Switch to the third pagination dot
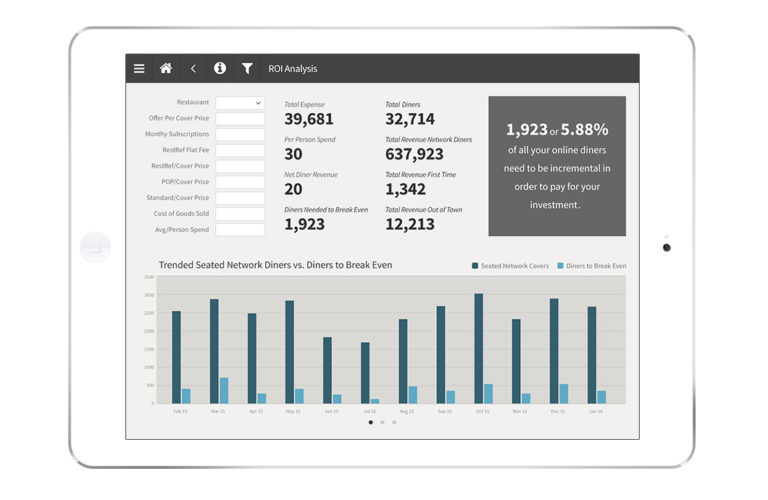The image size is (768, 500). [394, 422]
